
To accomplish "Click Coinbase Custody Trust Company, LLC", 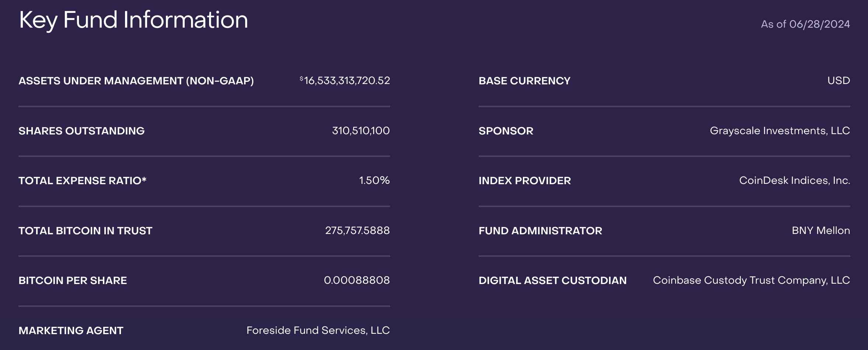I will coord(751,280).
